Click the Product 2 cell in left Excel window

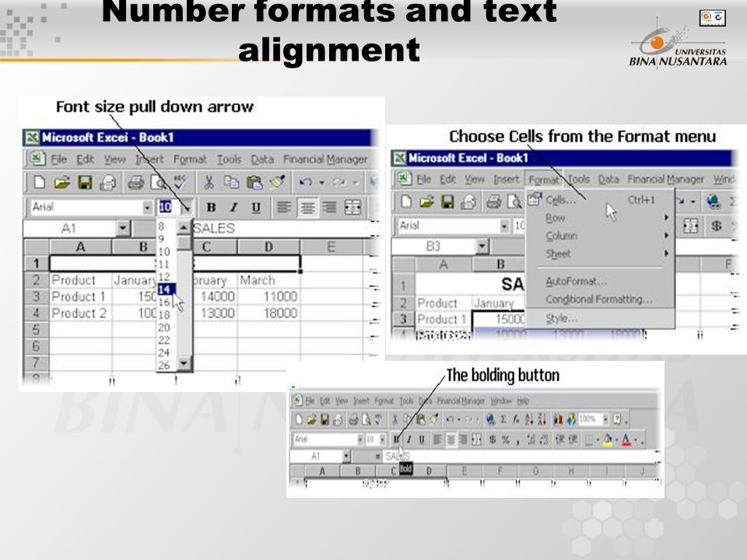(79, 313)
